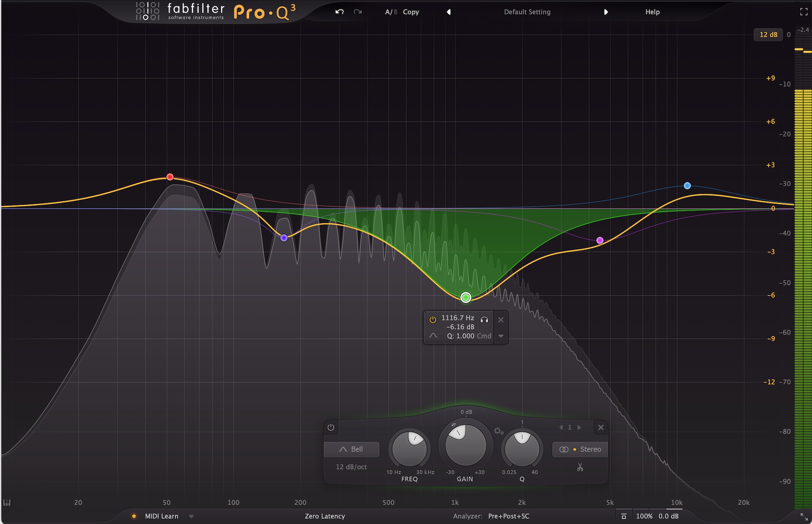Click the GAIN knob
The image size is (812, 524).
[x=465, y=445]
